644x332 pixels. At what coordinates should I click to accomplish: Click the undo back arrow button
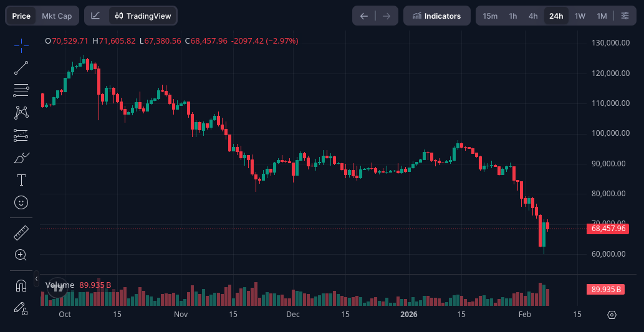click(x=364, y=16)
